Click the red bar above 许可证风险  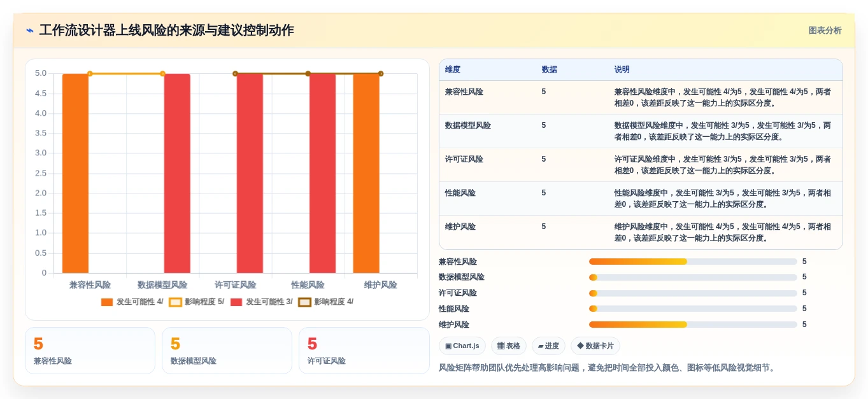[250, 173]
